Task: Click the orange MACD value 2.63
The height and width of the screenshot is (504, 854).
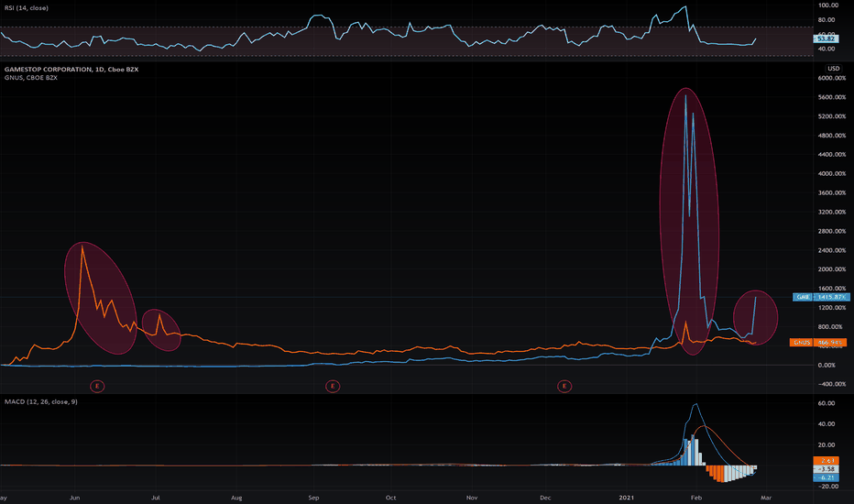Action: point(827,461)
